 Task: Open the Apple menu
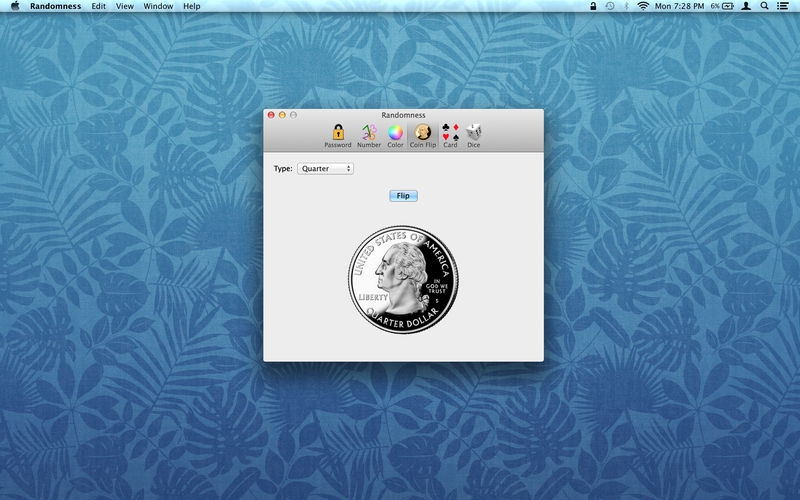tap(15, 6)
